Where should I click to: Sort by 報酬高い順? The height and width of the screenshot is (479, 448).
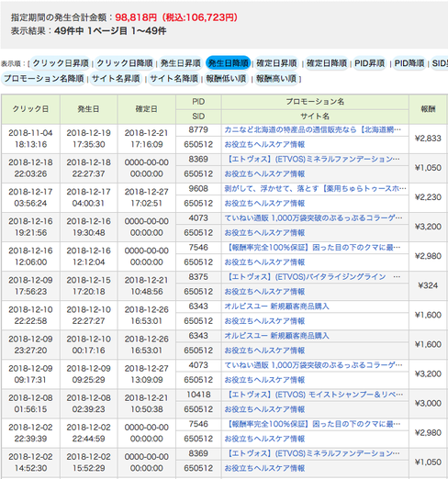click(x=276, y=79)
